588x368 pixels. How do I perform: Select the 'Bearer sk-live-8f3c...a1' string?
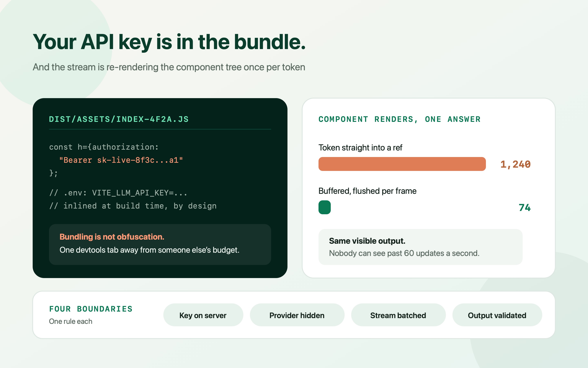(x=121, y=160)
